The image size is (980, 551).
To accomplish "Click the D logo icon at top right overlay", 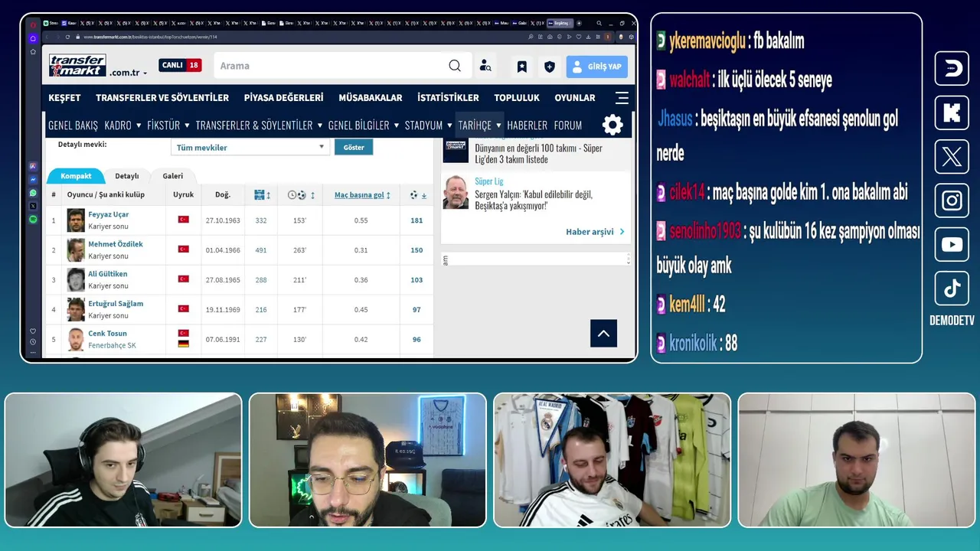I will pos(952,68).
